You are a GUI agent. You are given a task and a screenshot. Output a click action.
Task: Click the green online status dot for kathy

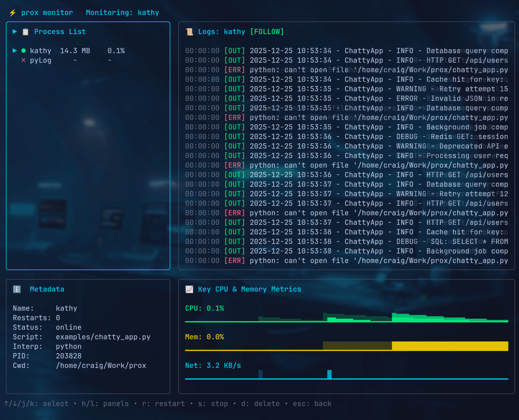coord(23,51)
